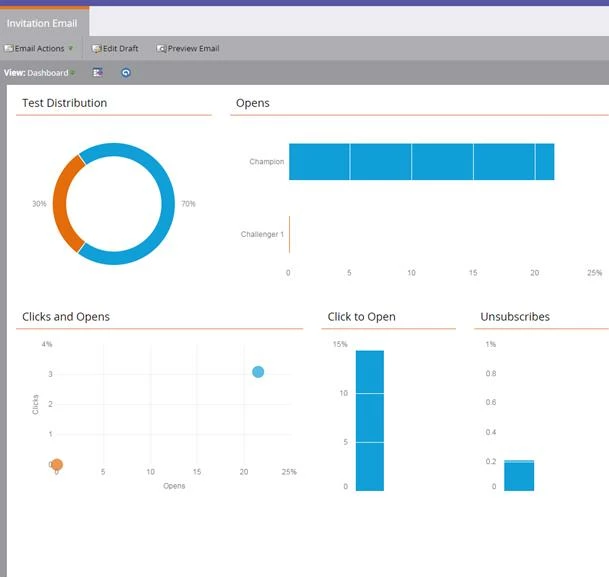Click the Challenger 1 bar in Opens

(289, 234)
